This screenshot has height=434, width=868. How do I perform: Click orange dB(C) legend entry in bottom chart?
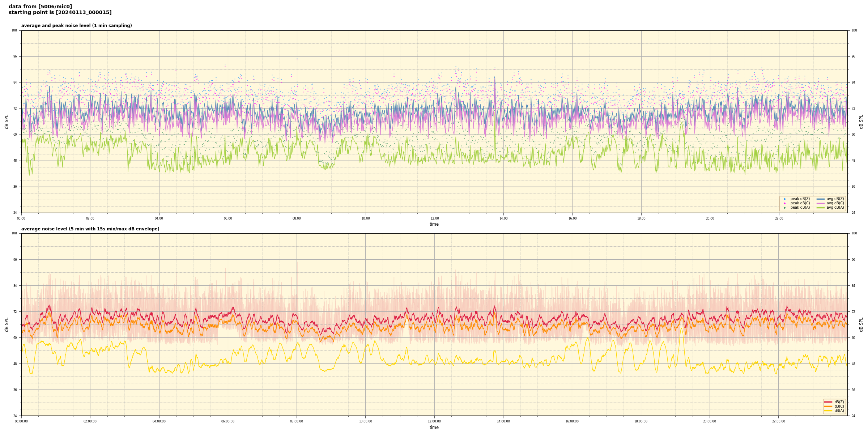[x=828, y=406]
